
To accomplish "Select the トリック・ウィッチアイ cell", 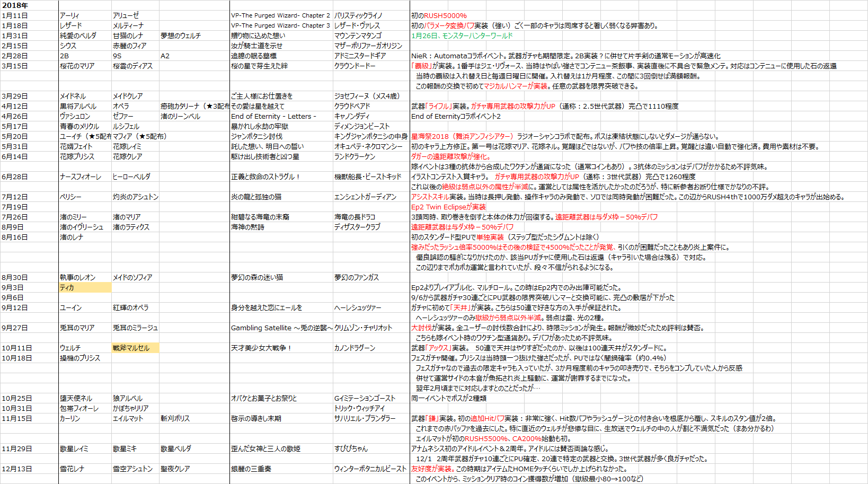I will coord(371,408).
